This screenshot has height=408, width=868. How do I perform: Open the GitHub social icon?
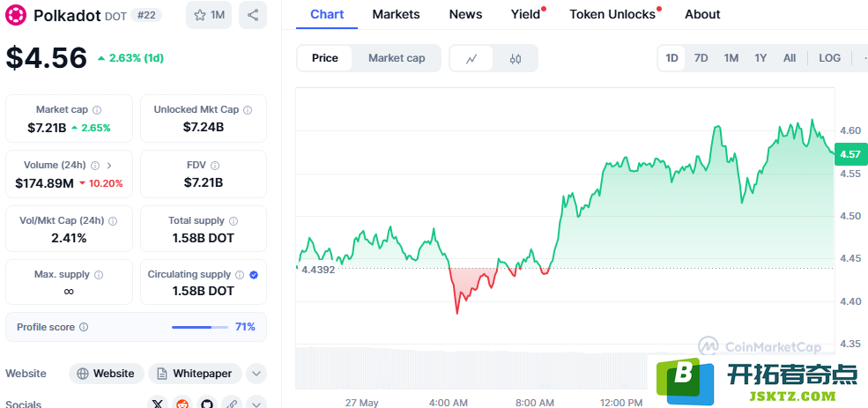(207, 404)
